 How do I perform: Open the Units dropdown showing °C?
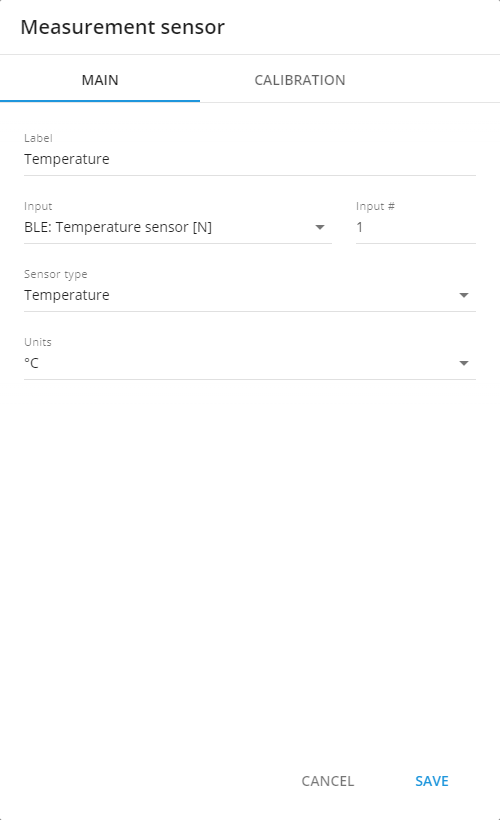click(250, 363)
